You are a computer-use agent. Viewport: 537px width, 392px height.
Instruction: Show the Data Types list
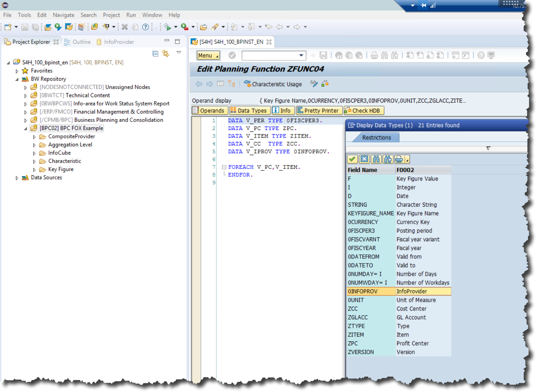tap(250, 110)
